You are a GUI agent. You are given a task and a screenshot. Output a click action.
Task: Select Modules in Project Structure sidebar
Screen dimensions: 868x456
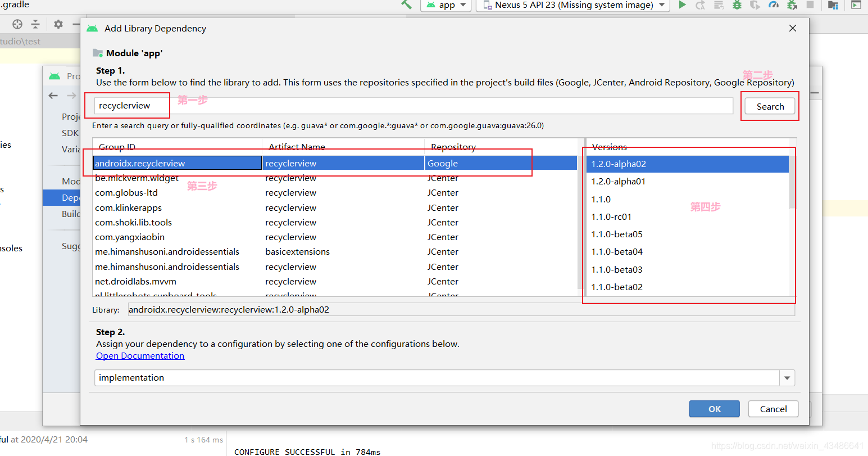(70, 182)
